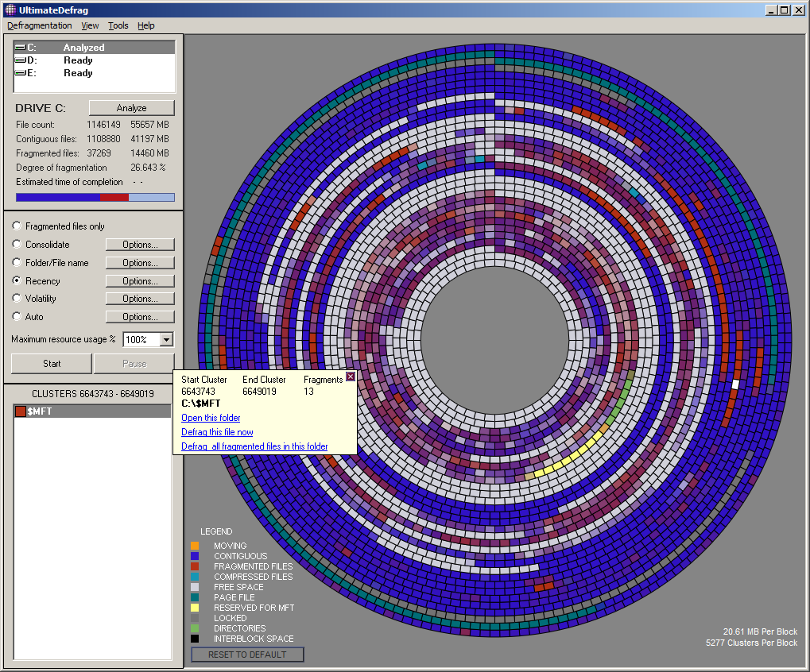Click the RESERVED FOR MFT yellow swatch
This screenshot has height=672, width=810.
pos(195,608)
